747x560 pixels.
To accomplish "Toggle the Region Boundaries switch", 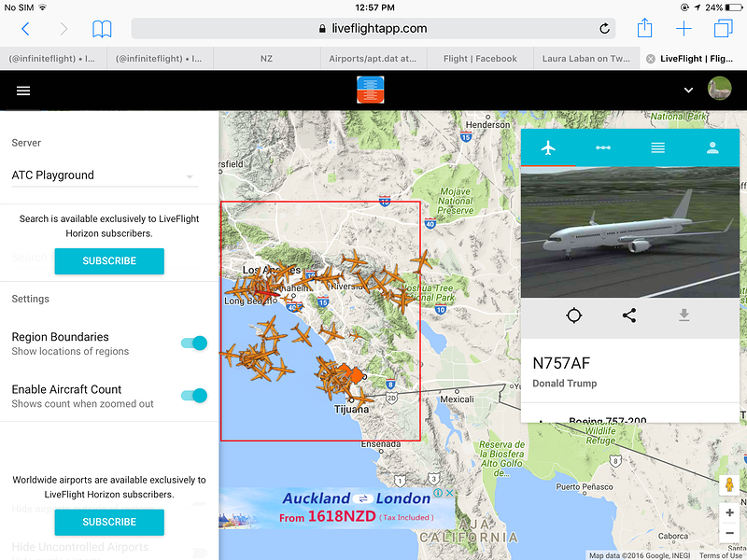I will tap(194, 343).
